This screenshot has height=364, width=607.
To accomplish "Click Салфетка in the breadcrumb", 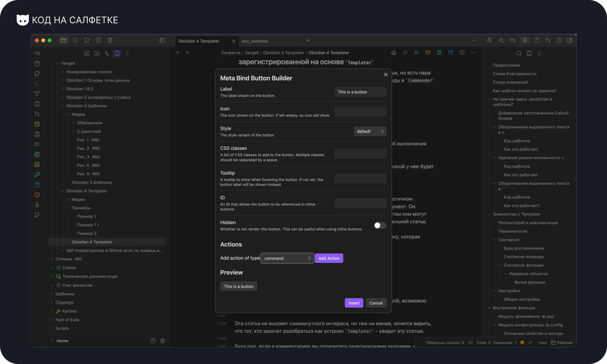I will coord(230,53).
